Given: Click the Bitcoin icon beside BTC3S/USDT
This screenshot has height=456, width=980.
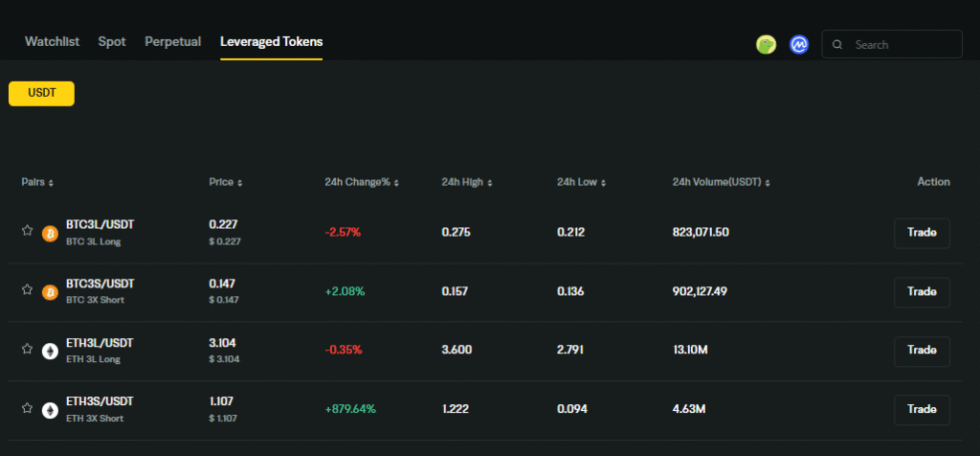Looking at the screenshot, I should click(50, 292).
